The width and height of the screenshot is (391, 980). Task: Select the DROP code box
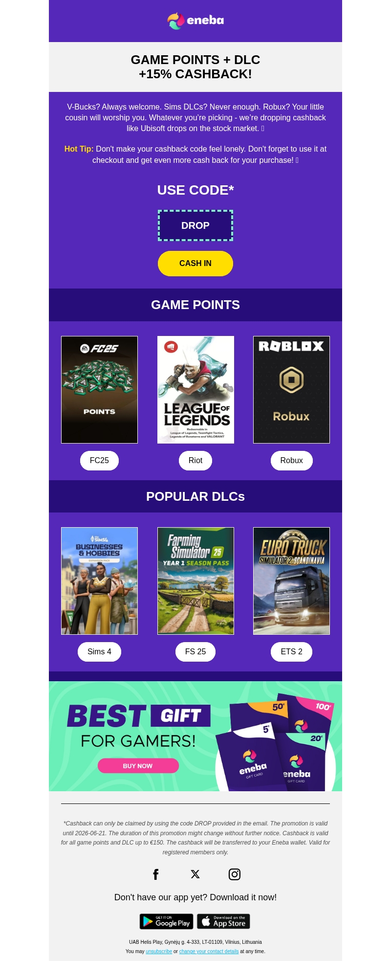[x=195, y=225]
